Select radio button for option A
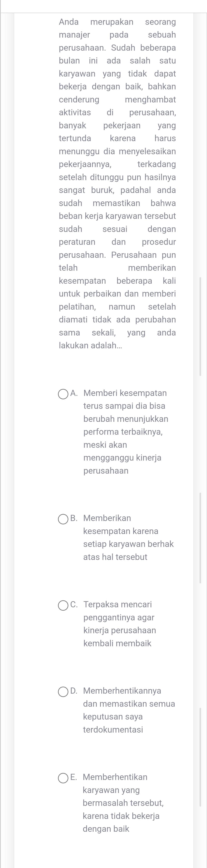The image size is (207, 868). (x=63, y=394)
